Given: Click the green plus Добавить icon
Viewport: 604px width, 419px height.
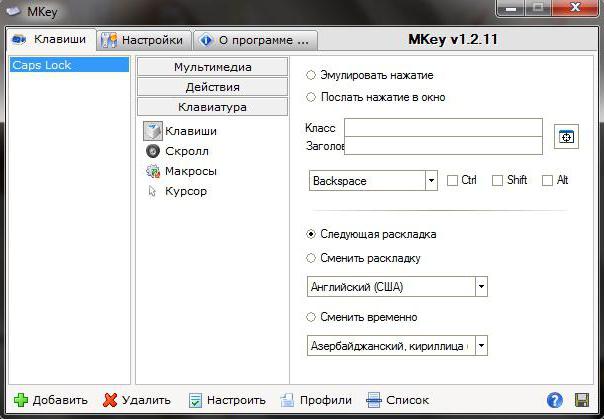Looking at the screenshot, I should point(21,400).
